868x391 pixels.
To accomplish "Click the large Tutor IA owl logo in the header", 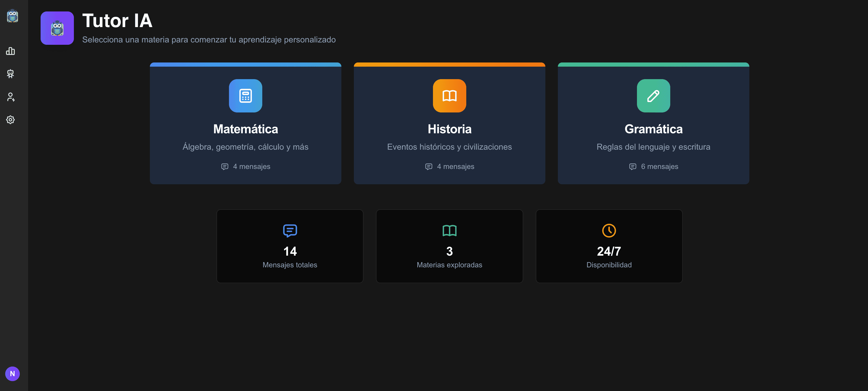I will coord(57,28).
